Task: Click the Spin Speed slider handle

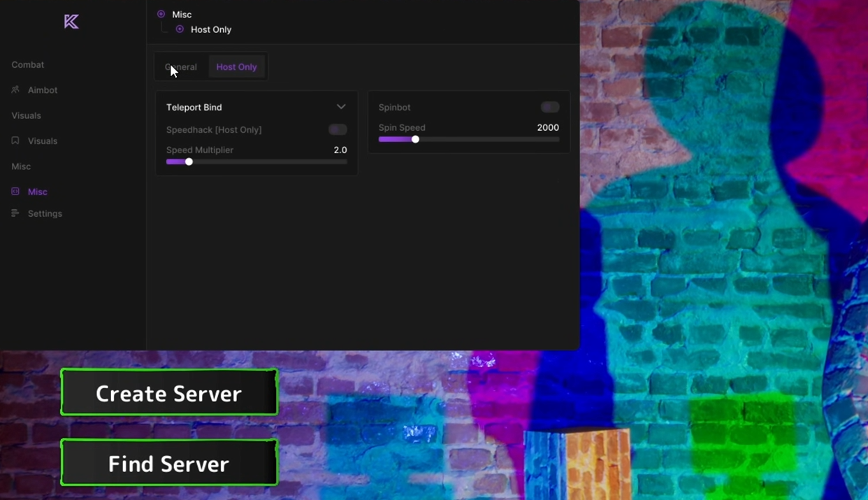Action: (x=415, y=139)
